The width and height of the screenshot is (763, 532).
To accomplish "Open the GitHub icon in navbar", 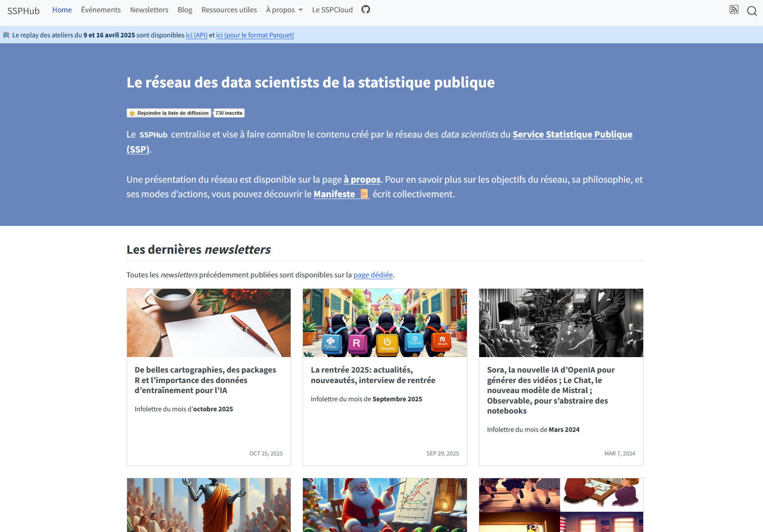I will [365, 10].
